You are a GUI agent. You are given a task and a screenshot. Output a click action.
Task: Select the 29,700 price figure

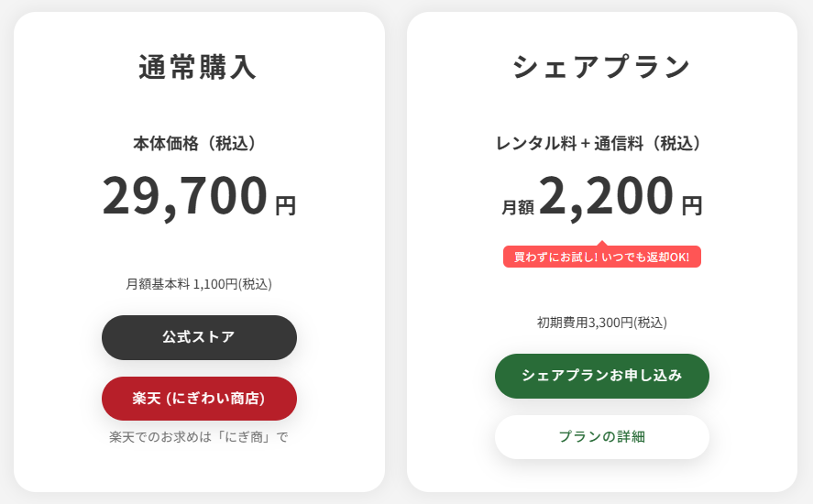pyautogui.click(x=184, y=196)
